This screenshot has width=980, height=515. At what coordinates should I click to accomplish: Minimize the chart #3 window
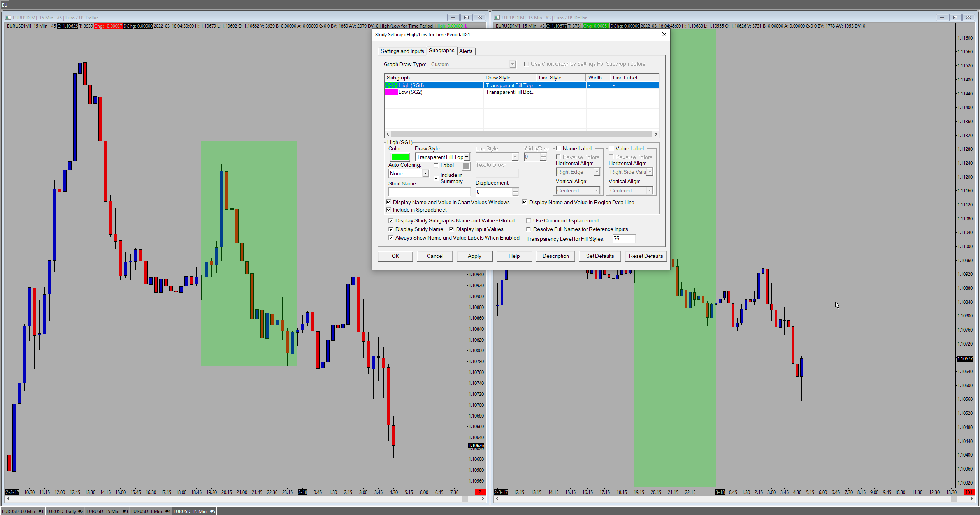point(941,18)
